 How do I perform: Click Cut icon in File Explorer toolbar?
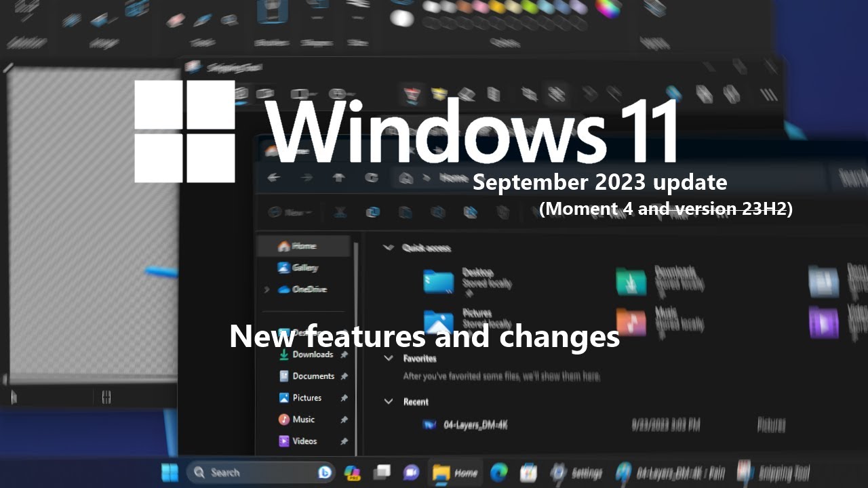click(340, 212)
